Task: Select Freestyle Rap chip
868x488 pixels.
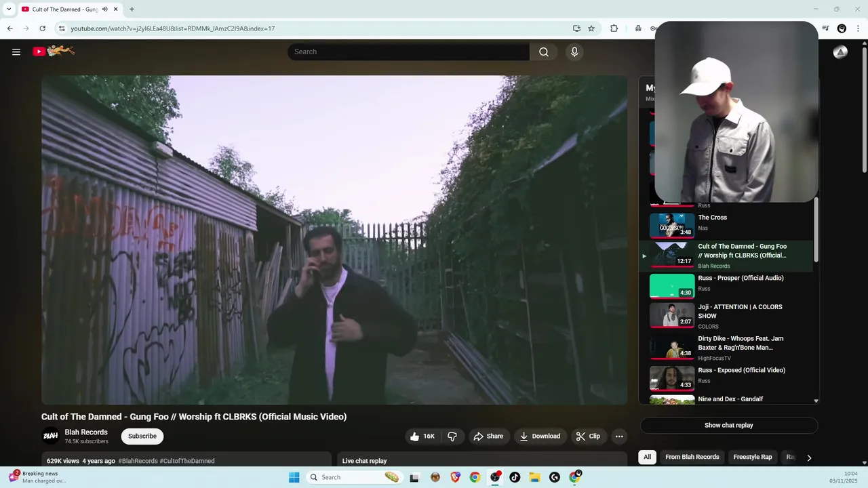Action: 753,457
